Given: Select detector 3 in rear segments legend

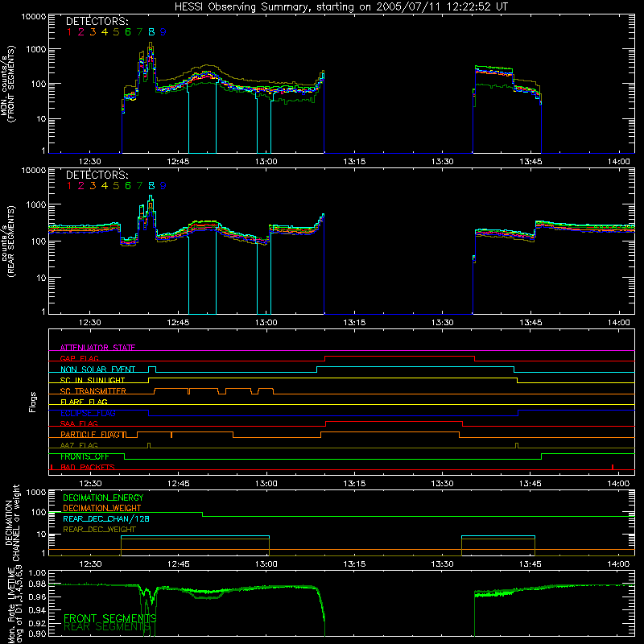Looking at the screenshot, I should pos(93,186).
